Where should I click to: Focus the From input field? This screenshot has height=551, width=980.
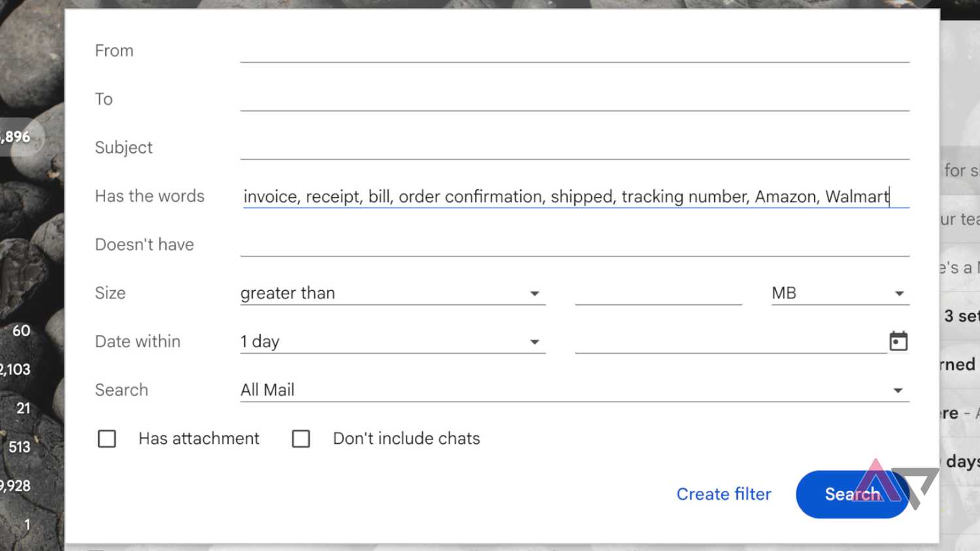tap(575, 50)
